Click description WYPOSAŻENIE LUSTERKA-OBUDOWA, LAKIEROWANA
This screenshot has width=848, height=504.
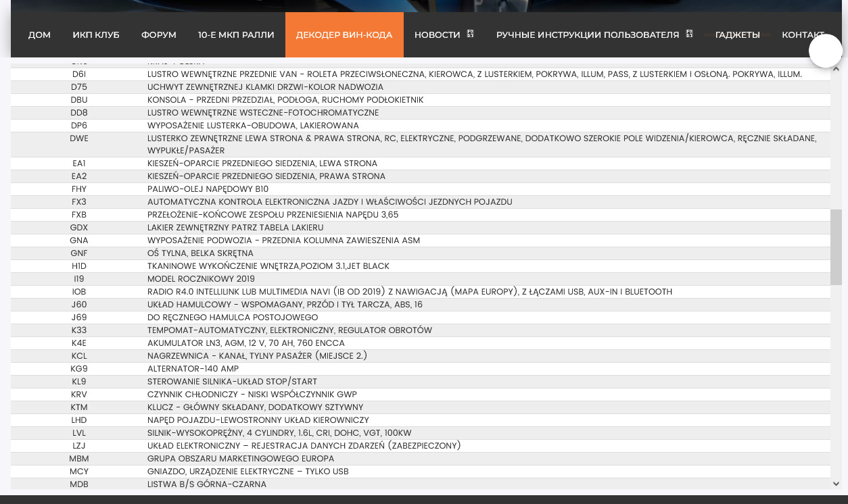pyautogui.click(x=254, y=126)
